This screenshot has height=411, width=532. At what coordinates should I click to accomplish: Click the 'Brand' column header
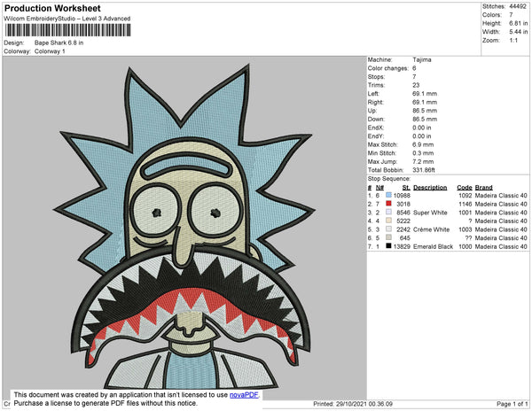[483, 188]
